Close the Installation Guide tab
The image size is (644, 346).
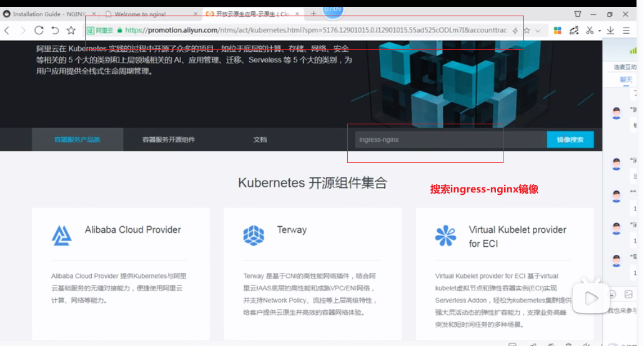tap(94, 14)
